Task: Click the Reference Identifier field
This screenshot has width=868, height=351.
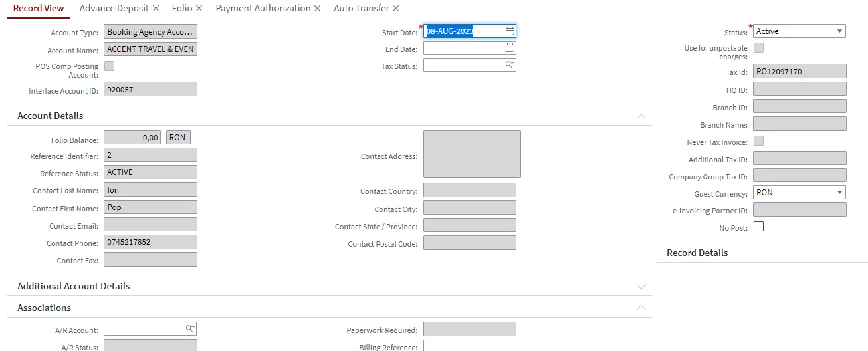Action: [151, 155]
